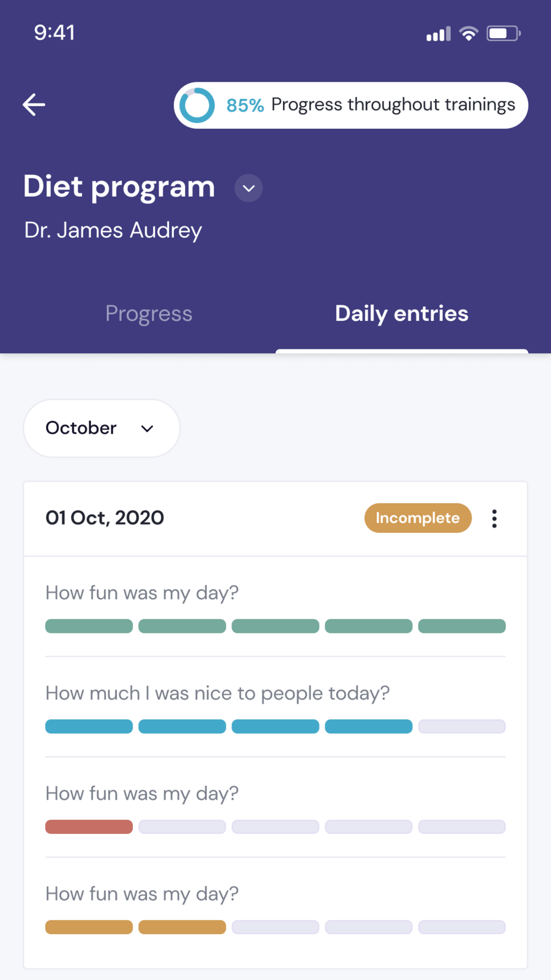This screenshot has width=551, height=980.
Task: Expand the Diet program chevron dropdown
Action: (249, 188)
